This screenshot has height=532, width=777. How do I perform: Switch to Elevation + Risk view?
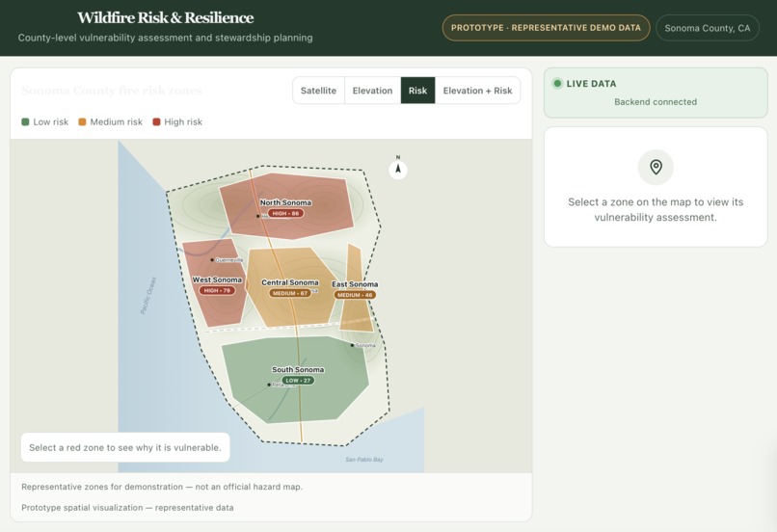[x=477, y=91]
